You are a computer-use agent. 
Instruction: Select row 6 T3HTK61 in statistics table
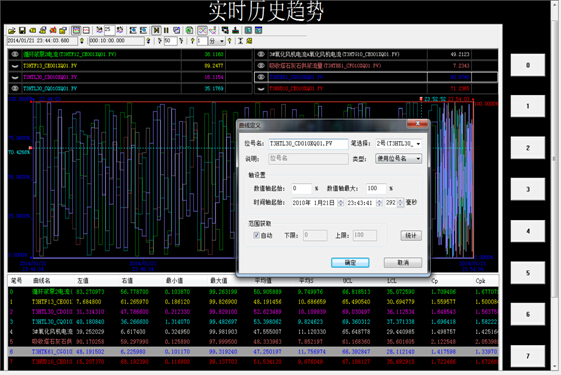[253, 352]
